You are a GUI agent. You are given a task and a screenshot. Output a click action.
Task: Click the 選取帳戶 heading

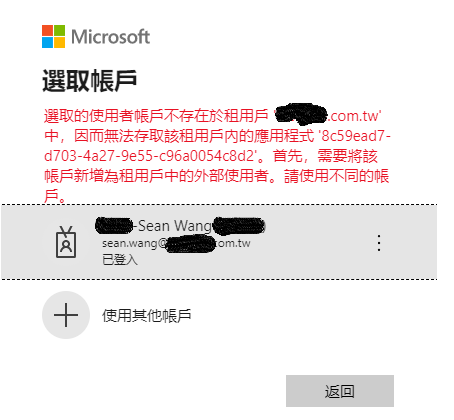(x=89, y=81)
